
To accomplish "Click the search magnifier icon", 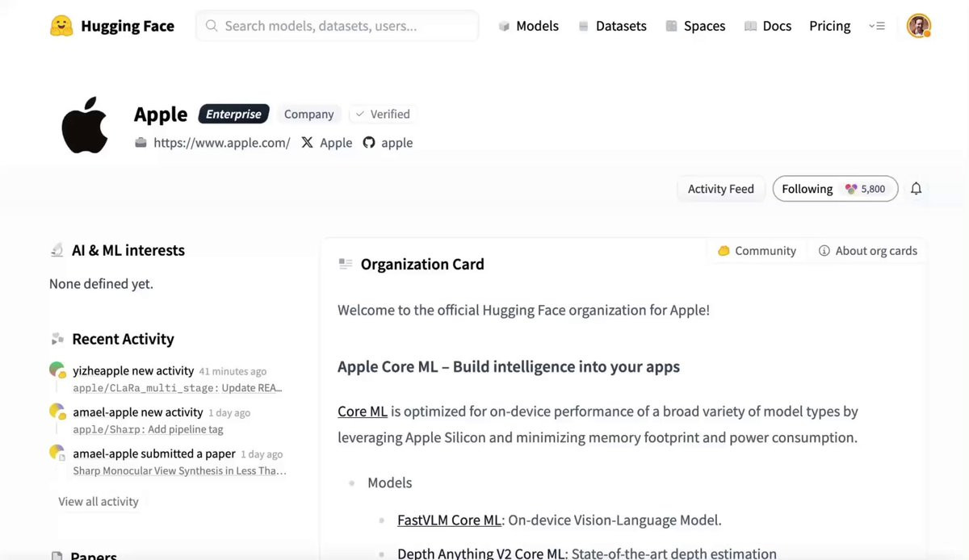I will coord(212,26).
